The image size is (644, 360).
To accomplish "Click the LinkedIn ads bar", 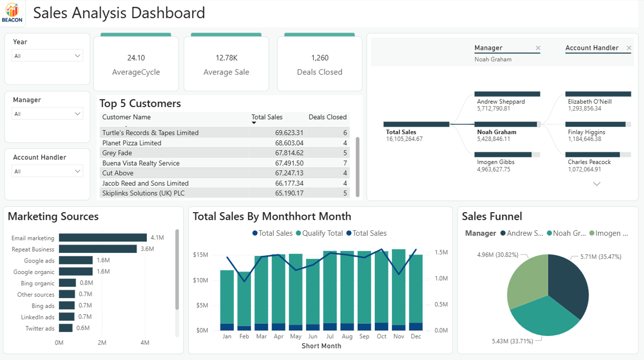I will tap(66, 317).
